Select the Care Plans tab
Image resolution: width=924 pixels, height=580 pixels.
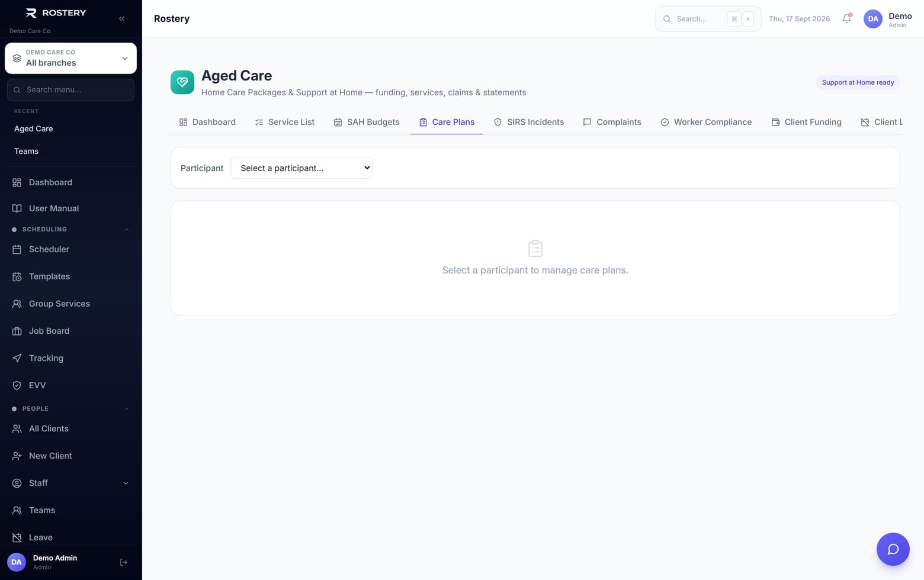pos(447,122)
